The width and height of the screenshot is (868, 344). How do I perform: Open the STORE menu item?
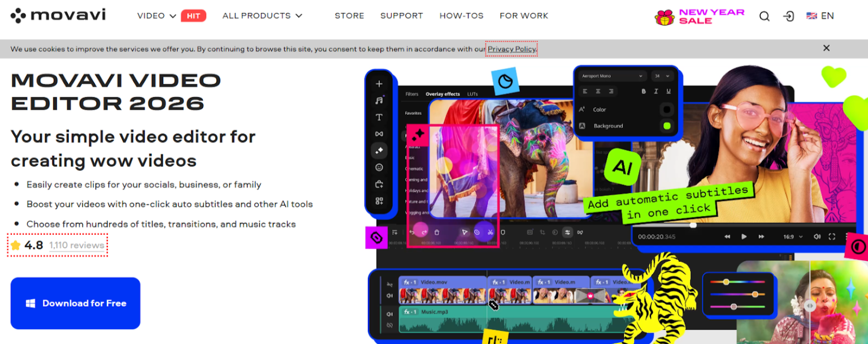click(349, 16)
